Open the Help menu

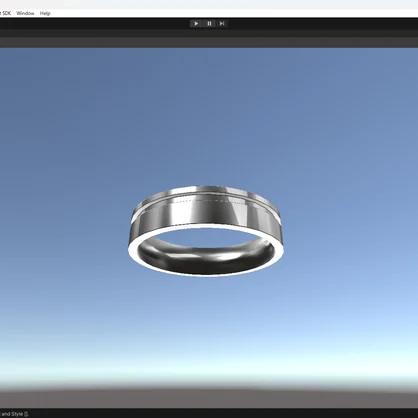coord(45,13)
